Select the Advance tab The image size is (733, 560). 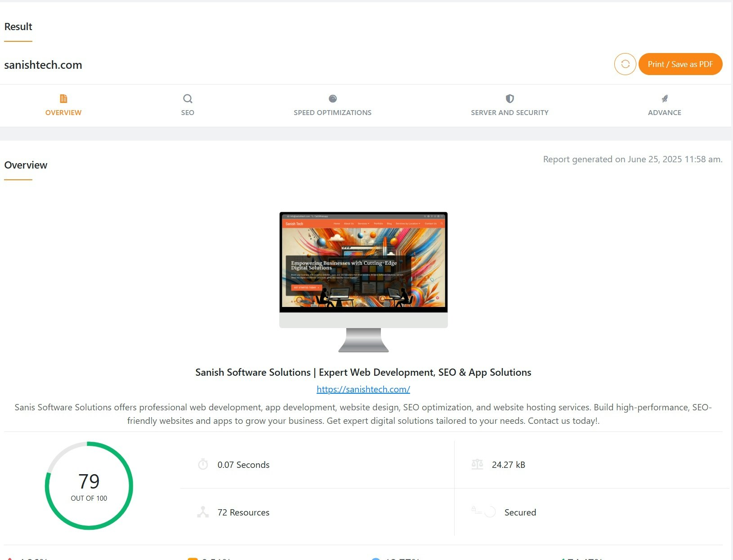click(x=665, y=106)
